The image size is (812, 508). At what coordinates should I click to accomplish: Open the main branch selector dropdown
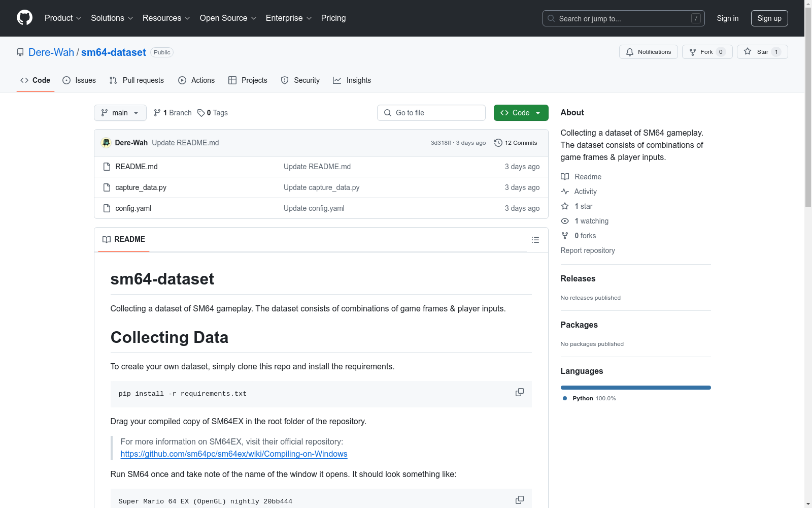120,113
